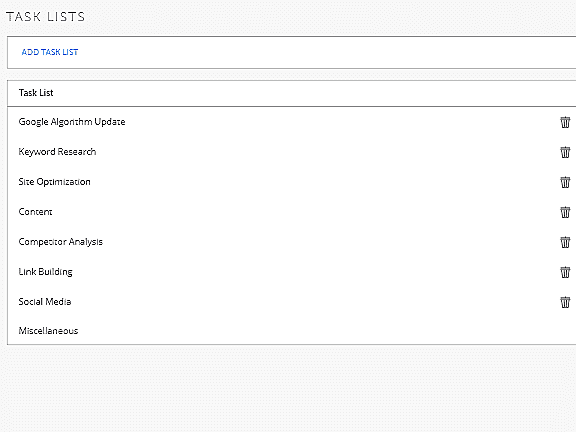Delete the Link Building task list

click(565, 272)
